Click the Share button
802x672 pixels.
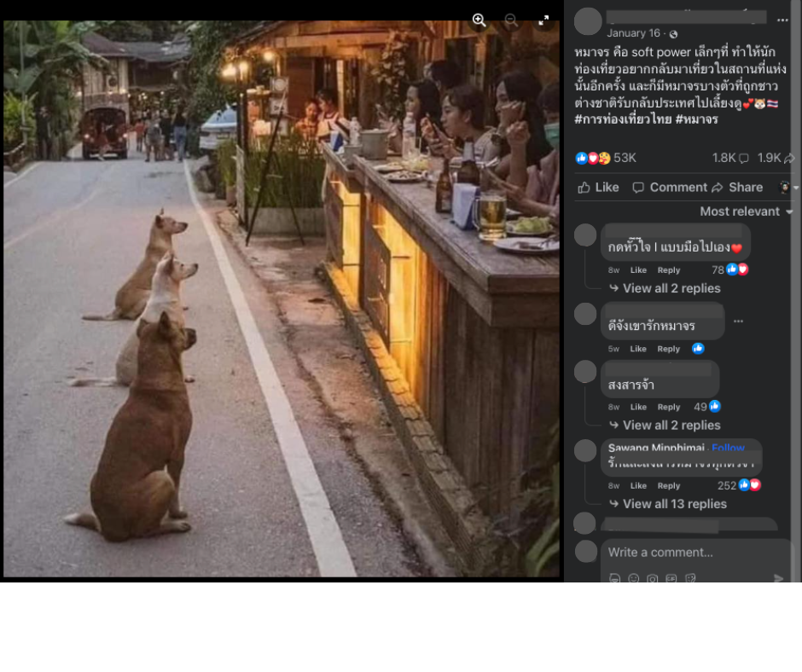pos(737,188)
